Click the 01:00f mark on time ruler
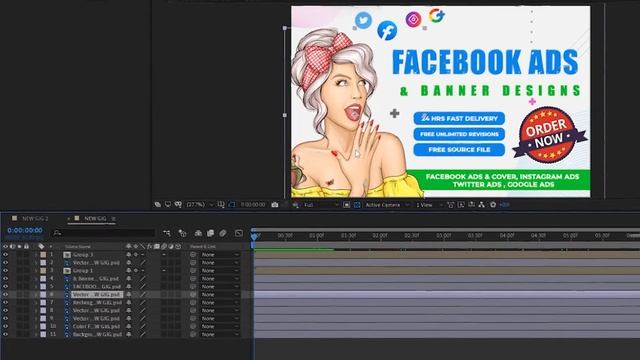640x360 pixels. pos(317,236)
